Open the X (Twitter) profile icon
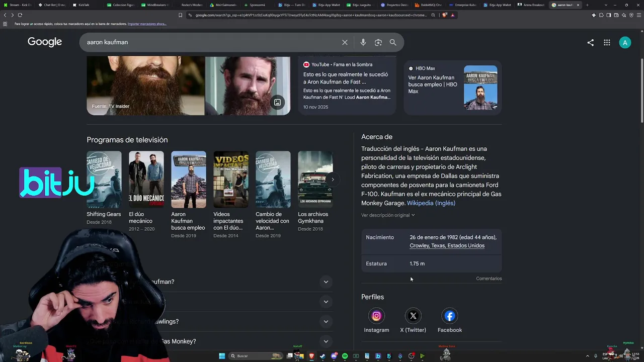This screenshot has height=362, width=644. [x=413, y=316]
